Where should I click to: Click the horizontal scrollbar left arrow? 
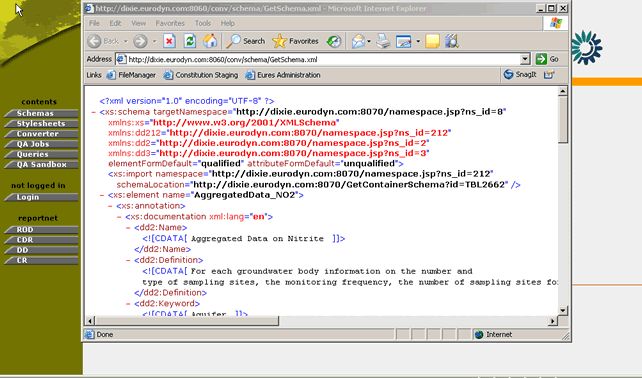pyautogui.click(x=90, y=321)
